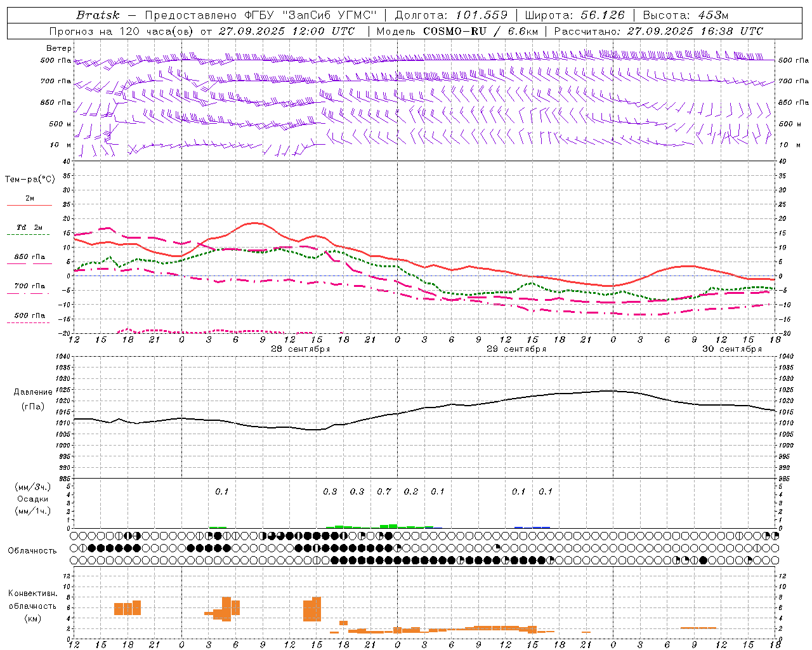The width and height of the screenshot is (812, 650).
Task: Click the 0.2 precipitation value
Action: [411, 491]
